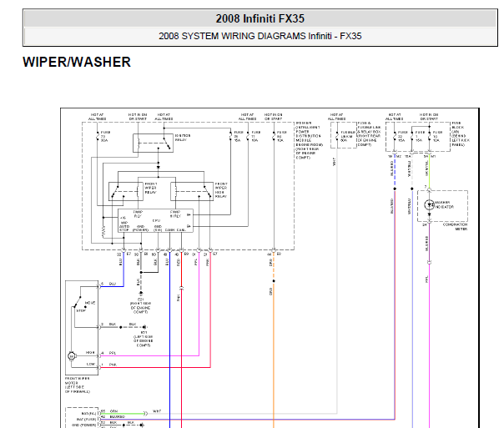Click the ignition relay symbol in diagram
Screen dimensions: 504x428
pos(153,143)
